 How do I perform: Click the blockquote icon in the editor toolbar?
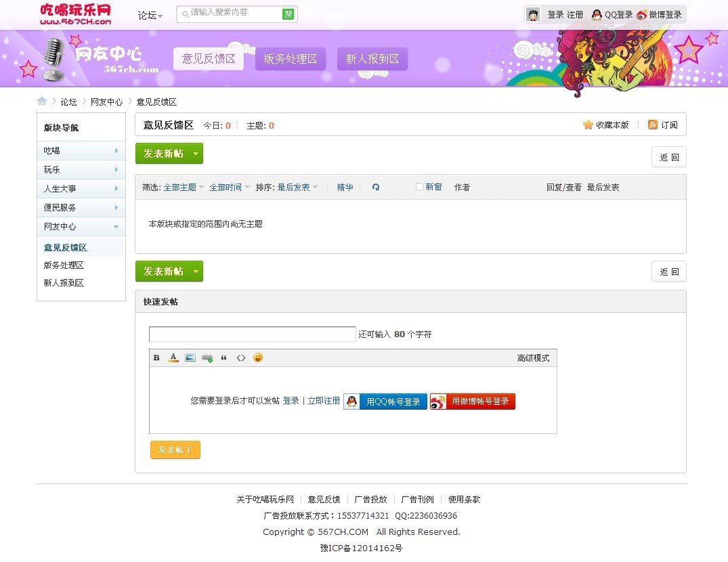[x=224, y=358]
